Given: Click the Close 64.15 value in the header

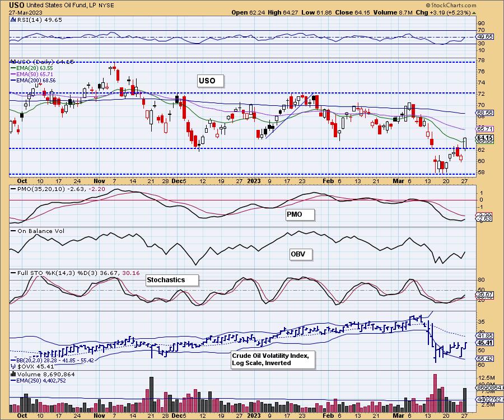Looking at the screenshot, I should pyautogui.click(x=353, y=12).
